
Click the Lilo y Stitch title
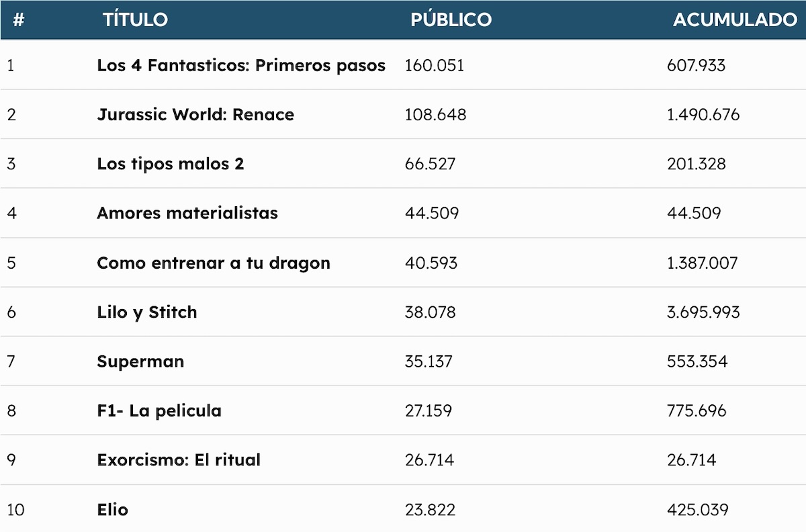coord(147,312)
